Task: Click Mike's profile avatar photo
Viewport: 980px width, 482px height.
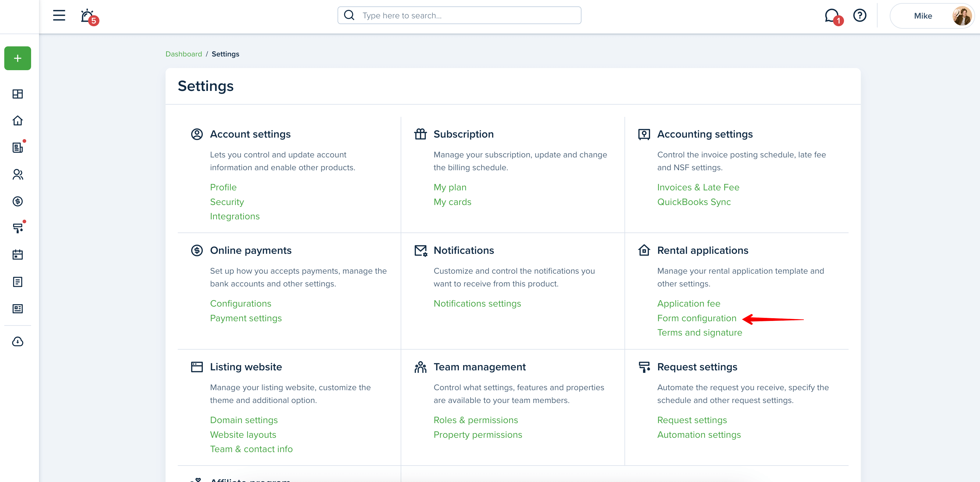Action: 962,16
